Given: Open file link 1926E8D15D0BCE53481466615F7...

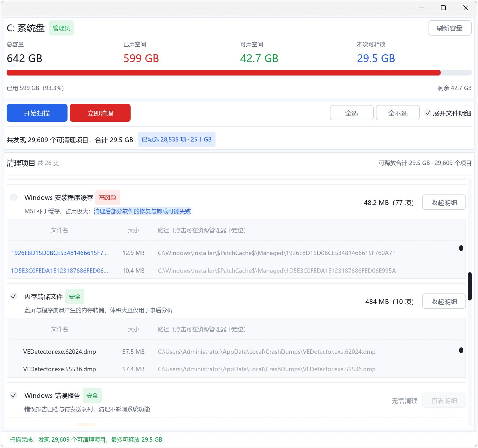Looking at the screenshot, I should [60, 253].
